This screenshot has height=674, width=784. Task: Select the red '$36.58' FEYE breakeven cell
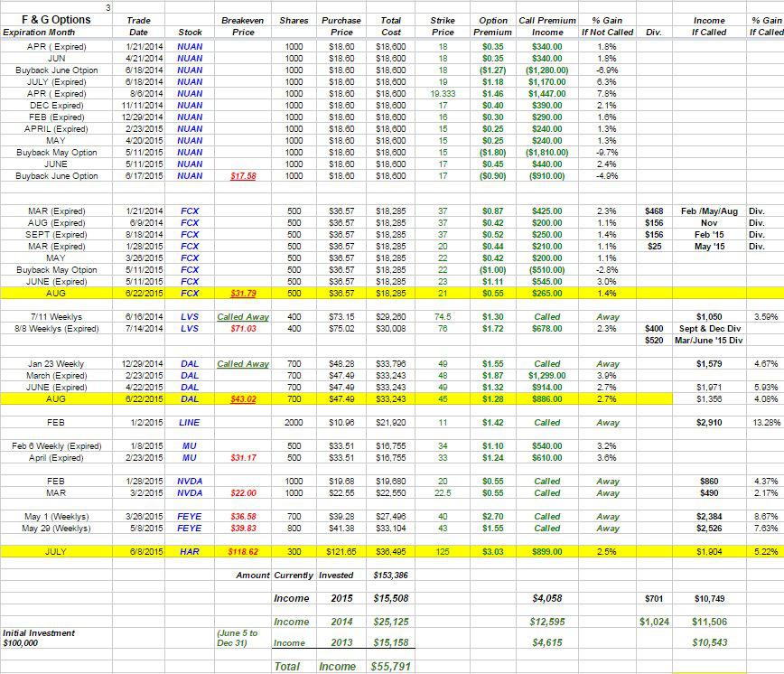click(243, 517)
